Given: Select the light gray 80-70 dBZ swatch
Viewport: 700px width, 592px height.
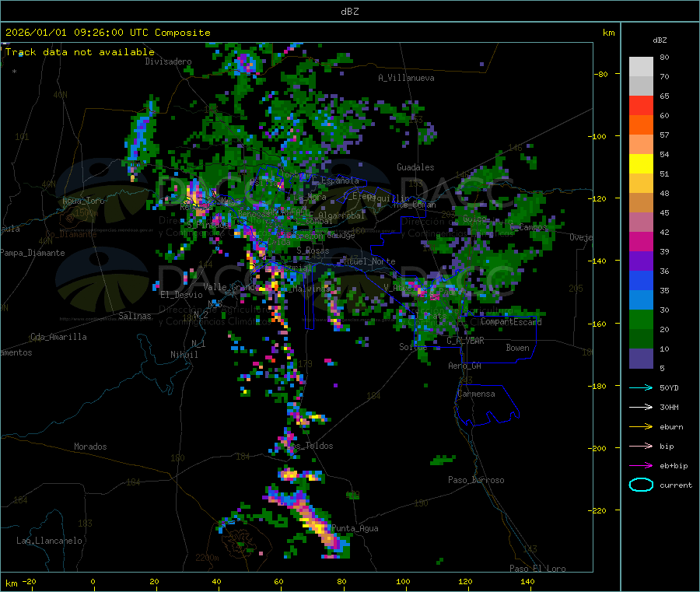Looking at the screenshot, I should tap(641, 67).
